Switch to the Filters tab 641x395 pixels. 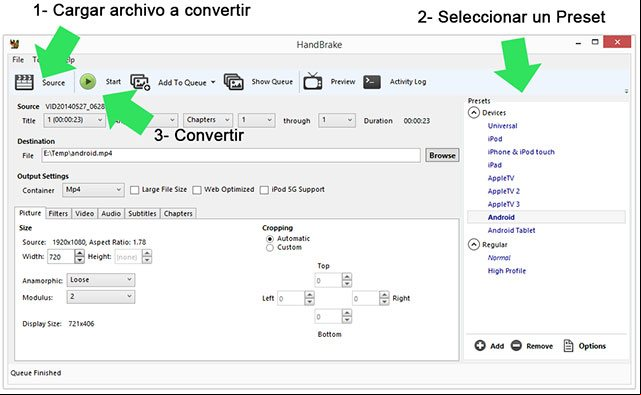[58, 213]
